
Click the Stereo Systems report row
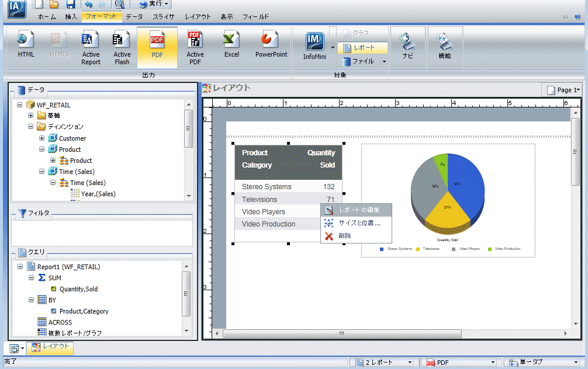coord(288,187)
